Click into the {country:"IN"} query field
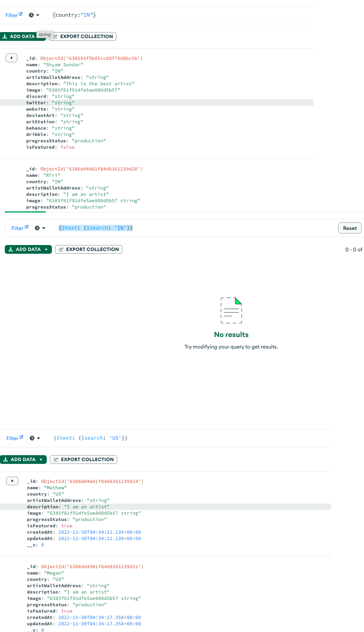The width and height of the screenshot is (364, 632). 74,15
